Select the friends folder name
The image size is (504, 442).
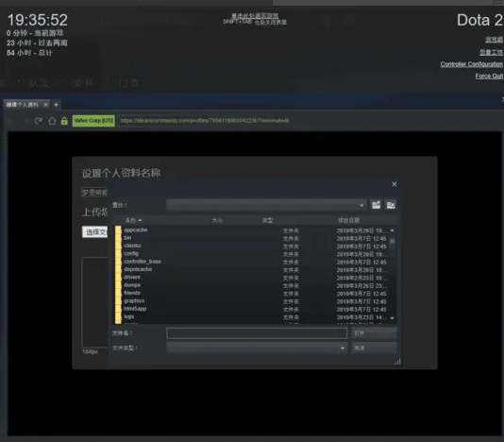pyautogui.click(x=132, y=293)
